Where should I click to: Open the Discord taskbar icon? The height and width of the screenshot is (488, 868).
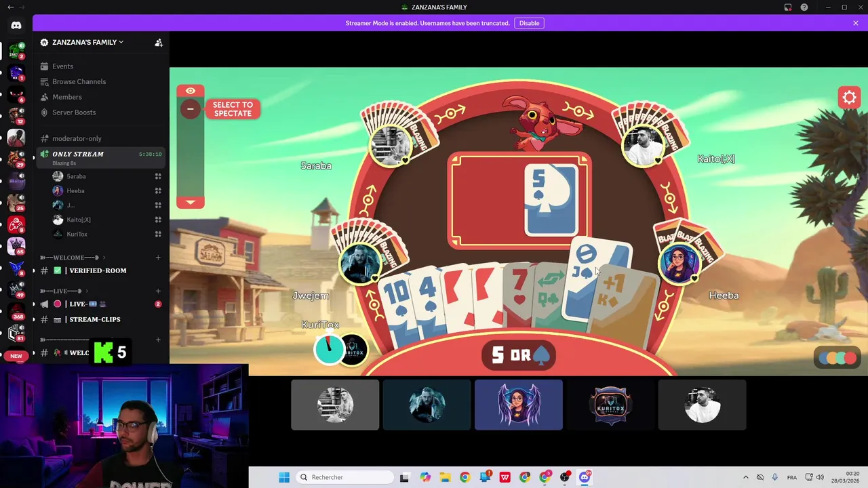(585, 477)
